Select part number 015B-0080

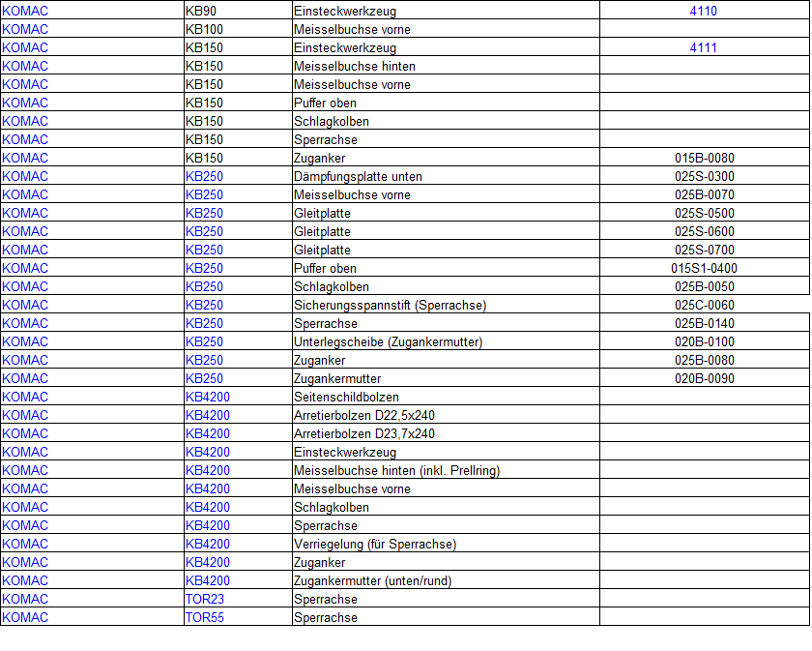point(705,158)
